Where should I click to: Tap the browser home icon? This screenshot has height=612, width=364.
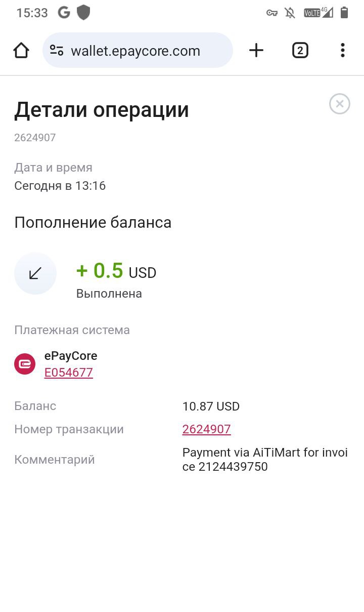[x=21, y=50]
